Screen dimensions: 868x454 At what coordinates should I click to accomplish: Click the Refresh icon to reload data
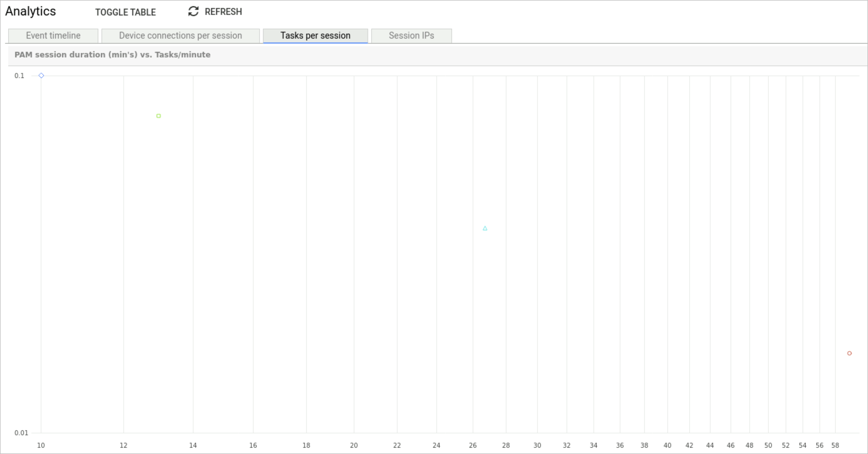193,11
